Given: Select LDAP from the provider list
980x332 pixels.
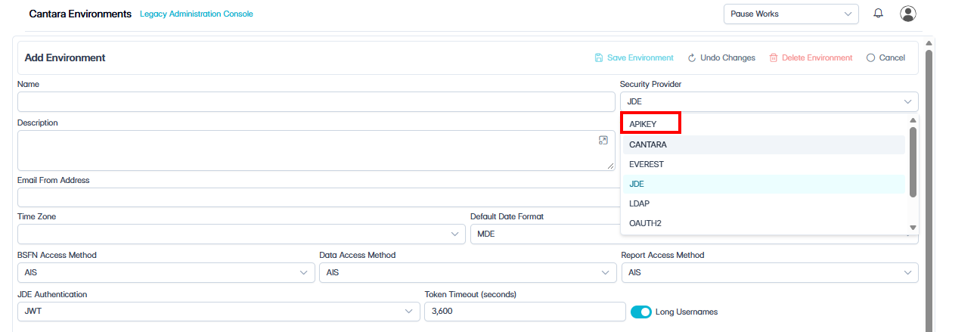Looking at the screenshot, I should click(x=764, y=203).
